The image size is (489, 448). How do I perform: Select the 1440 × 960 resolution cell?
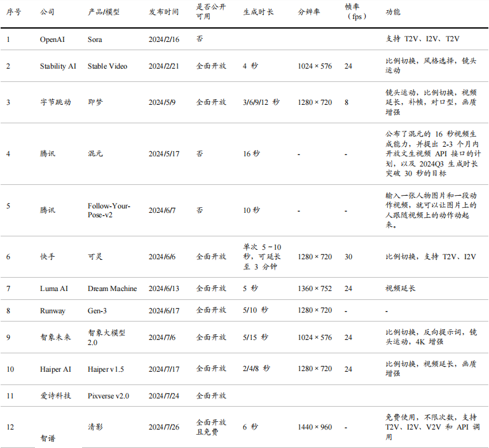(314, 427)
